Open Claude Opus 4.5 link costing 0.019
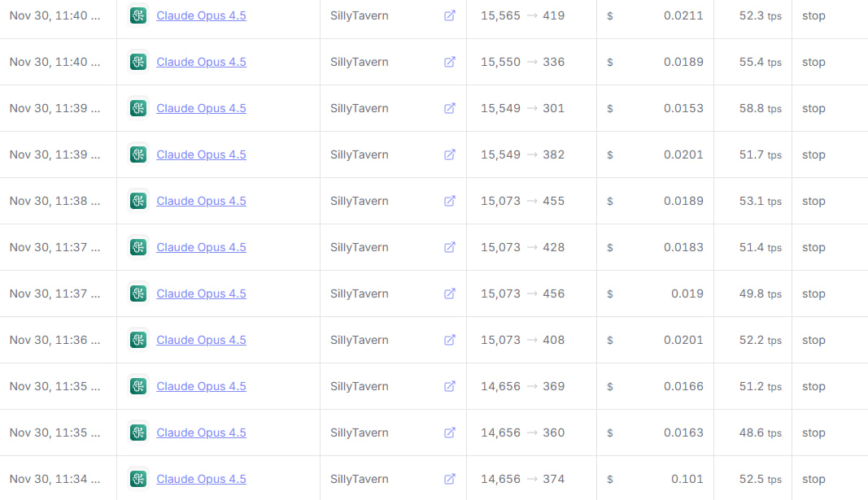The height and width of the screenshot is (500, 868). click(x=201, y=293)
